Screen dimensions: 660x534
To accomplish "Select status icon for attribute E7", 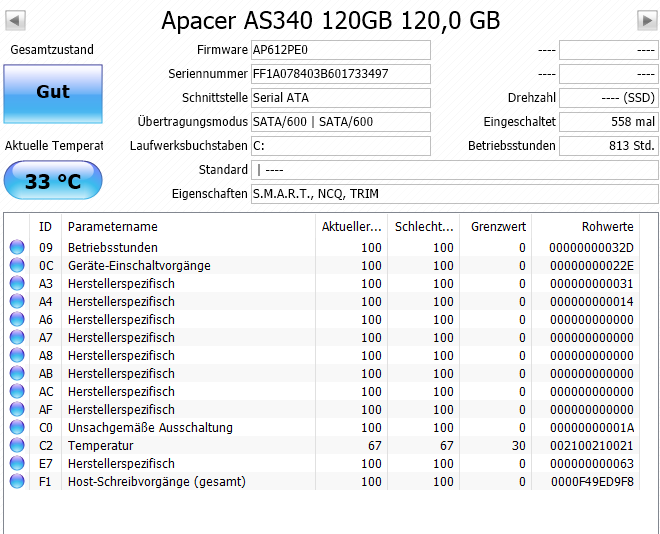I will 17,463.
